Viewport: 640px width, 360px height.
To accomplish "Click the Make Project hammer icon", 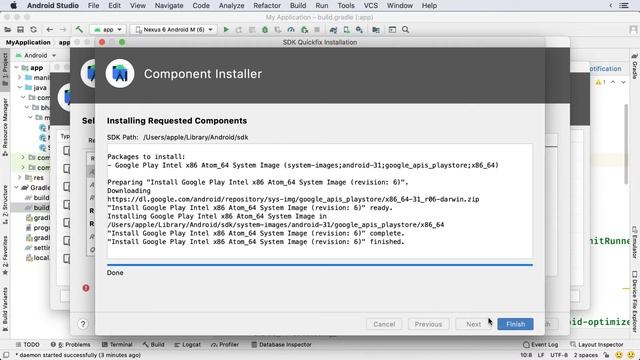I will pos(79,29).
